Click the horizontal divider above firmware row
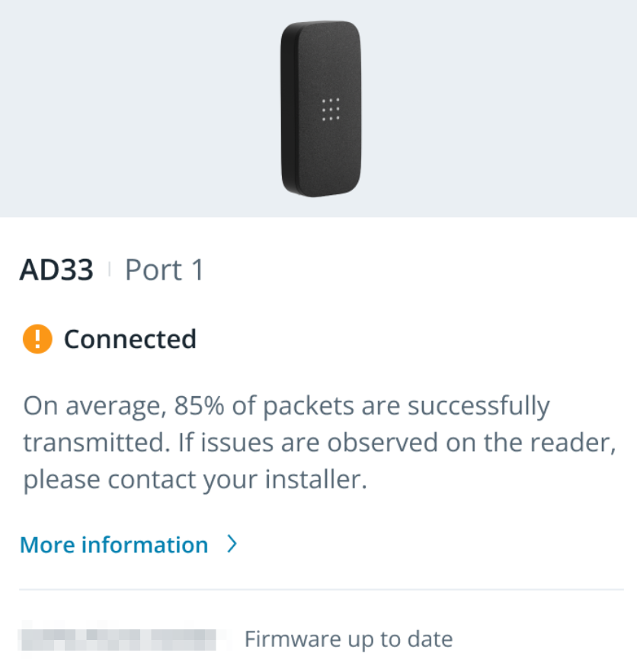The width and height of the screenshot is (637, 672). [x=320, y=589]
